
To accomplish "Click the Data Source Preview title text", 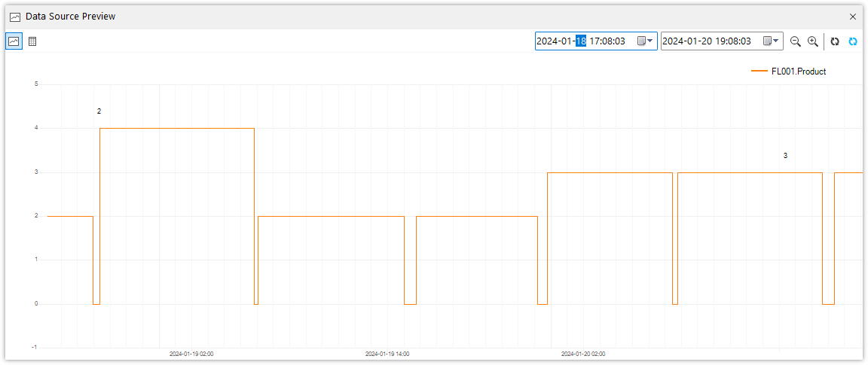I will pos(70,17).
